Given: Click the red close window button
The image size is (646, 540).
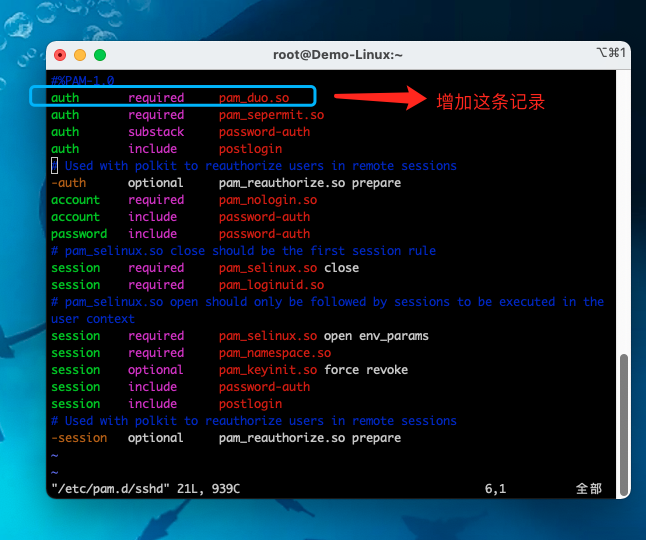Looking at the screenshot, I should pyautogui.click(x=60, y=55).
